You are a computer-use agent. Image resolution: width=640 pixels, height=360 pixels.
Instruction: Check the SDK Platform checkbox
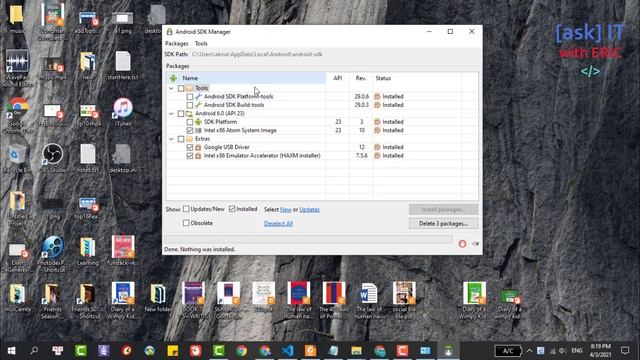pyautogui.click(x=190, y=122)
